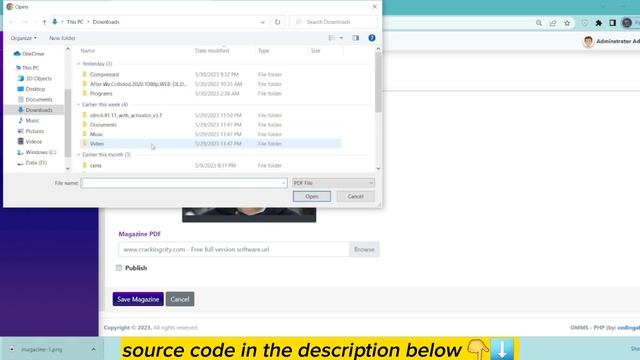Expand the address path history dropdown

(262, 22)
